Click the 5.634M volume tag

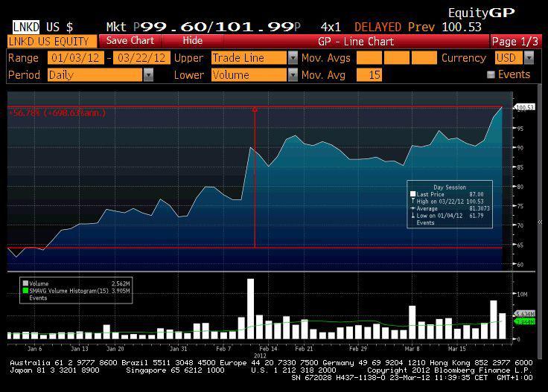[x=525, y=314]
